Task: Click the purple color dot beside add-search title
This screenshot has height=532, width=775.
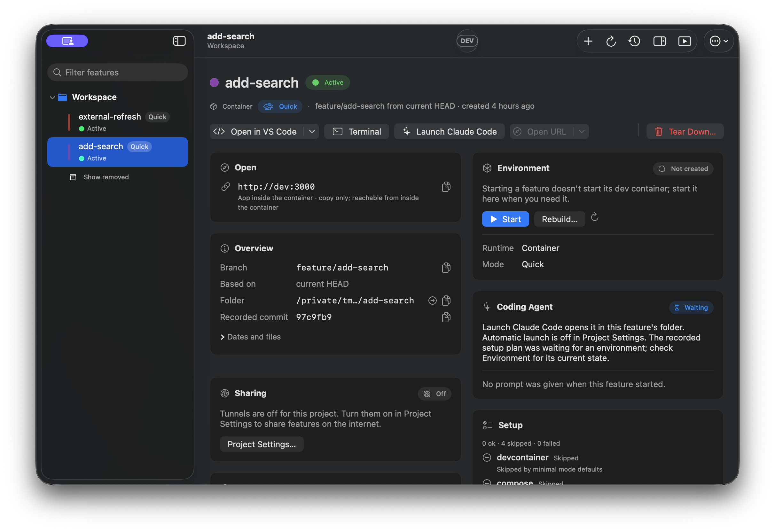Action: [x=214, y=82]
